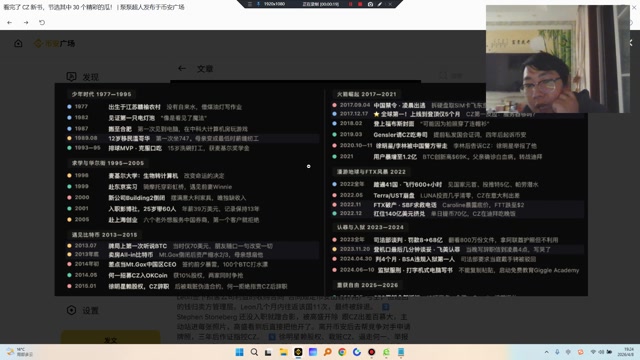The width and height of the screenshot is (640, 360).
Task: Click the 1977 timeline row
Action: tap(192, 107)
